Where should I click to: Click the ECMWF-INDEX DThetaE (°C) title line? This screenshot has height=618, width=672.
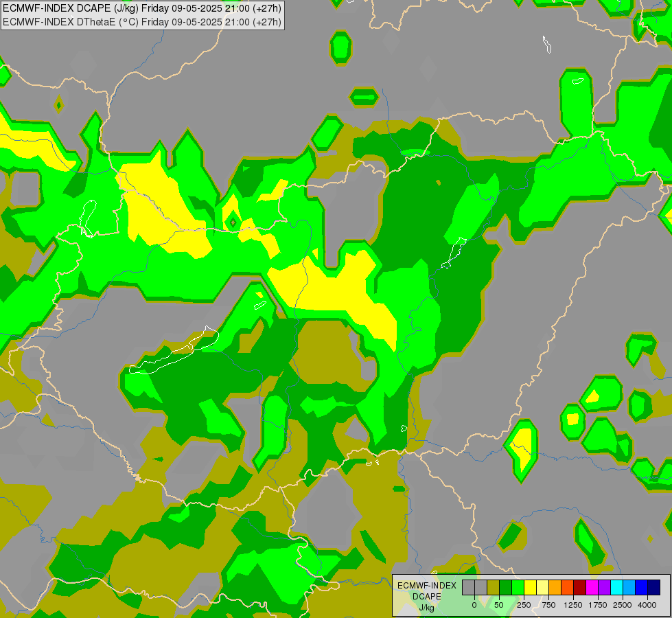[x=142, y=22]
